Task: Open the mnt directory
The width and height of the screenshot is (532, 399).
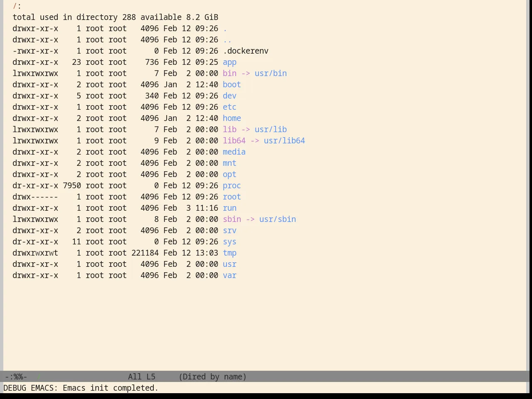Action: pos(229,163)
